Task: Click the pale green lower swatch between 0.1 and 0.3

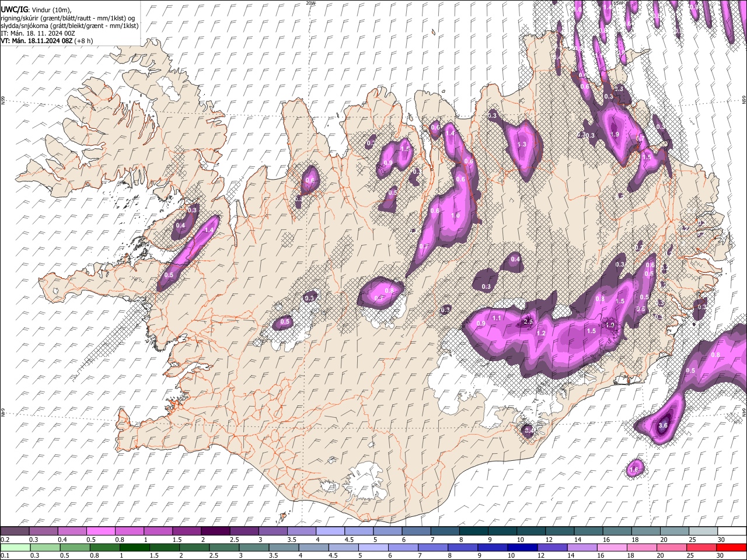Action: pyautogui.click(x=15, y=547)
